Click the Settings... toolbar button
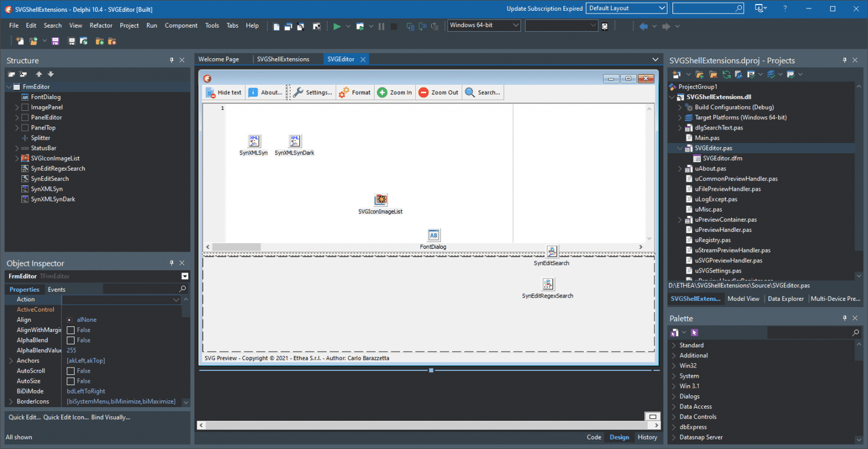868x449 pixels. (x=313, y=93)
